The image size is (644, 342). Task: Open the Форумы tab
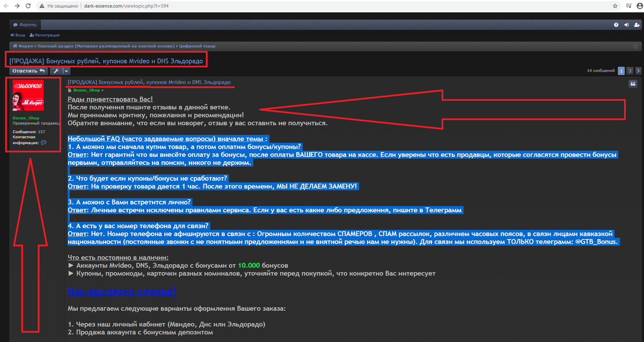click(x=25, y=25)
